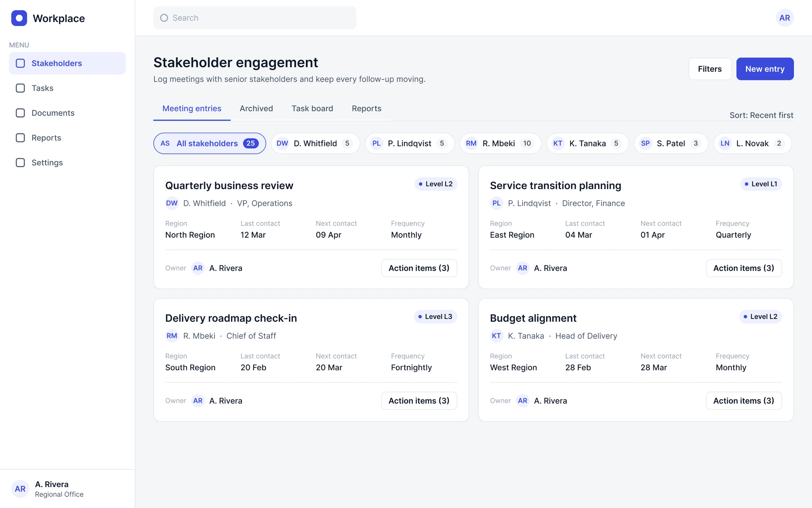The width and height of the screenshot is (812, 508).
Task: Open Action items for Quarterly business review
Action: (419, 268)
